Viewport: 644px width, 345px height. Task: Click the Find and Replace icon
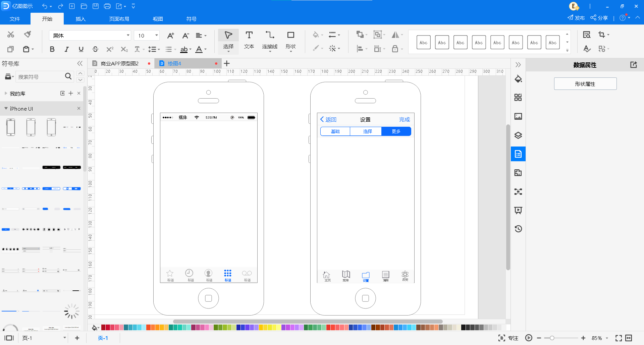tap(587, 35)
